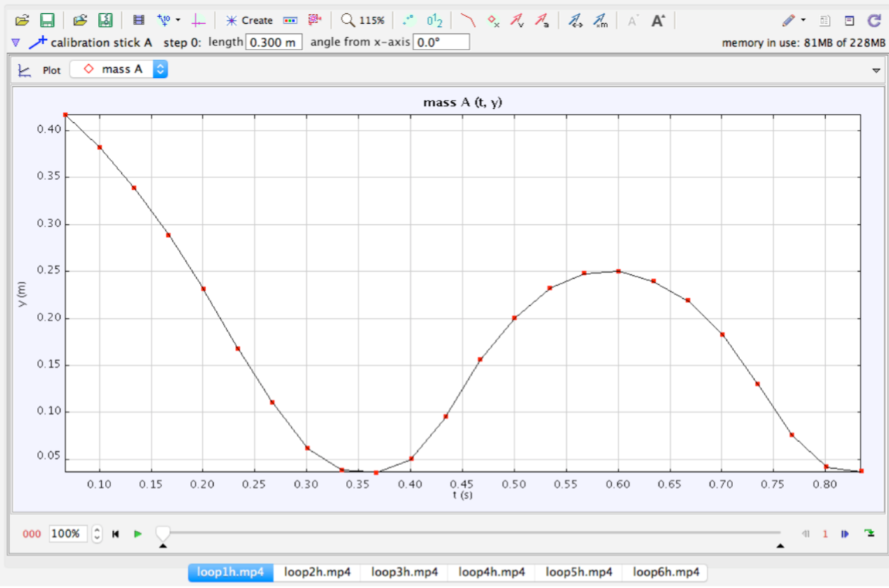Toggle the loop playback icon
Image resolution: width=889 pixels, height=588 pixels.
869,534
